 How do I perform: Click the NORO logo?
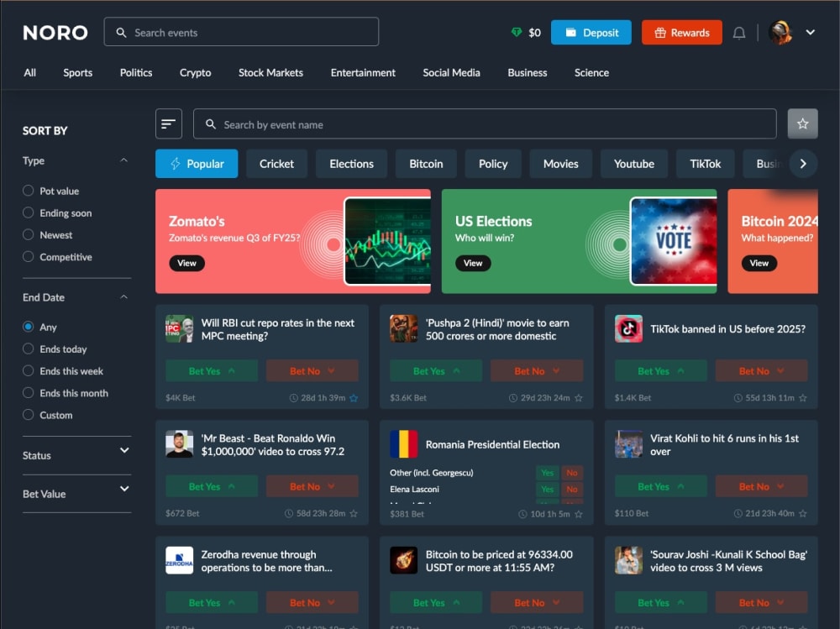(x=55, y=33)
